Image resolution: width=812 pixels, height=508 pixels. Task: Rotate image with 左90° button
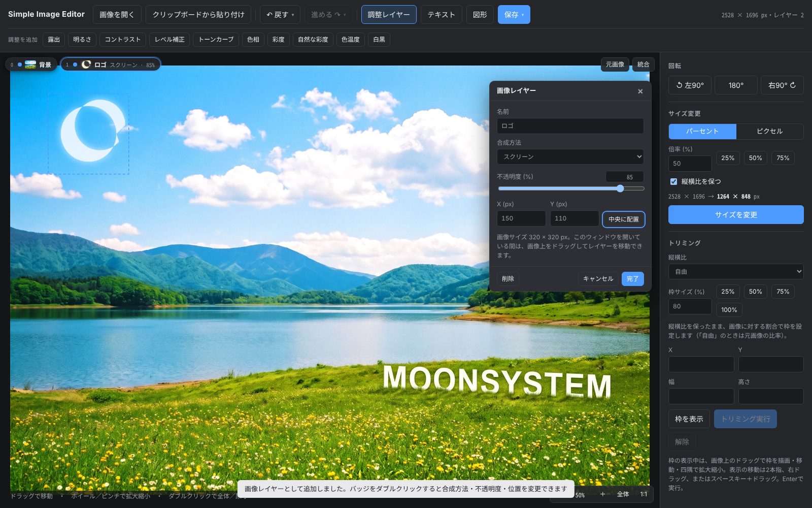tap(690, 85)
